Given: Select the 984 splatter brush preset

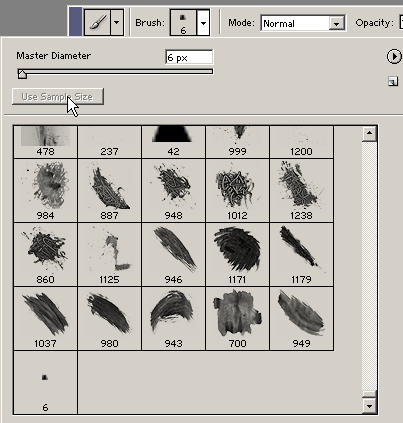Looking at the screenshot, I should 45,190.
